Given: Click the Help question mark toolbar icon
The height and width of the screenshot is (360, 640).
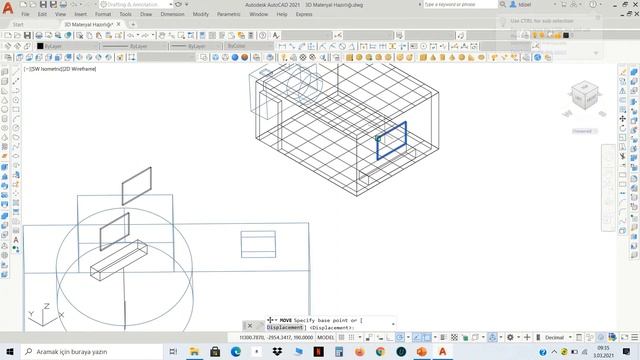Looking at the screenshot, I should [x=263, y=36].
